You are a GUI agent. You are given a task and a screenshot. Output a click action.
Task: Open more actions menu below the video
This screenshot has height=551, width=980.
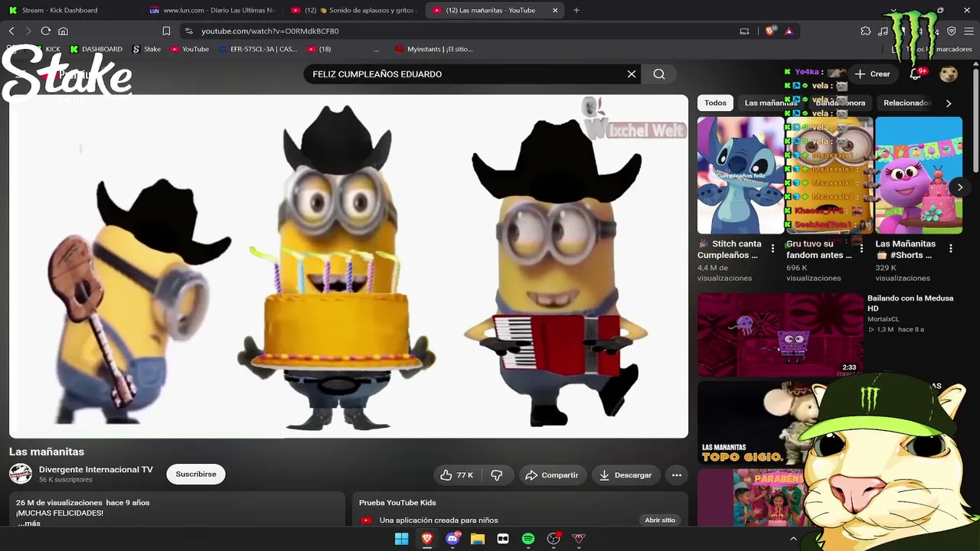(x=677, y=475)
